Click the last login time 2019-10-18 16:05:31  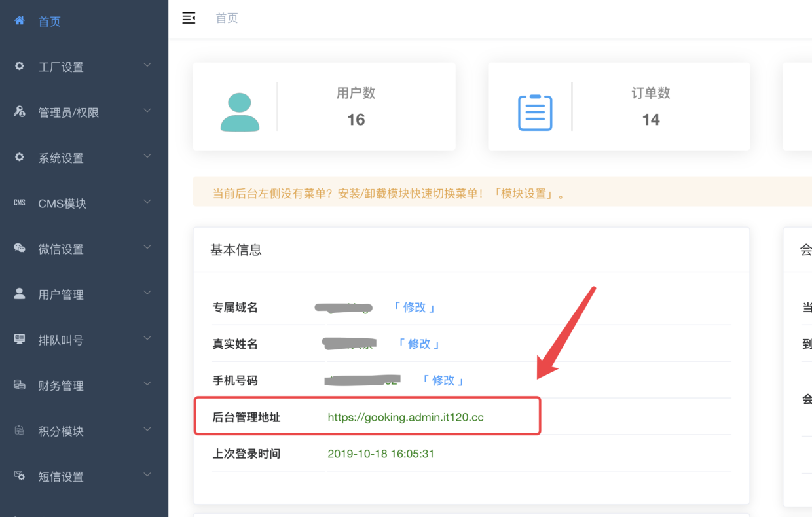pyautogui.click(x=380, y=454)
